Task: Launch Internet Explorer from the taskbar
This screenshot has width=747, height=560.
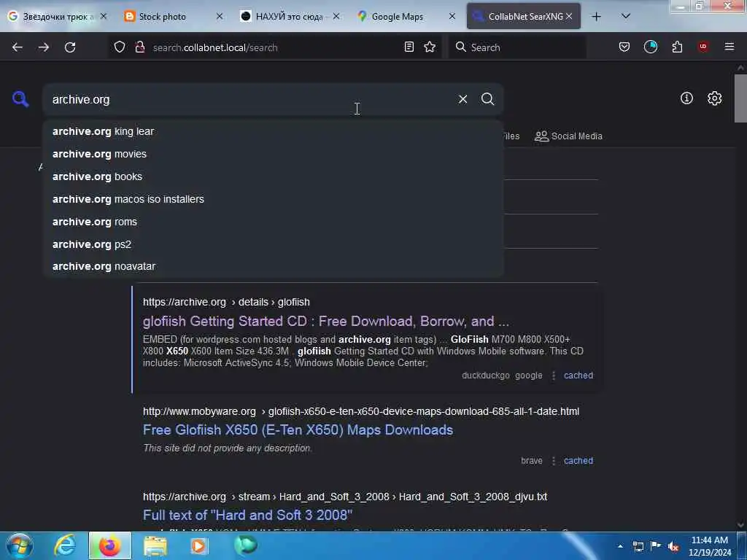Action: point(65,545)
